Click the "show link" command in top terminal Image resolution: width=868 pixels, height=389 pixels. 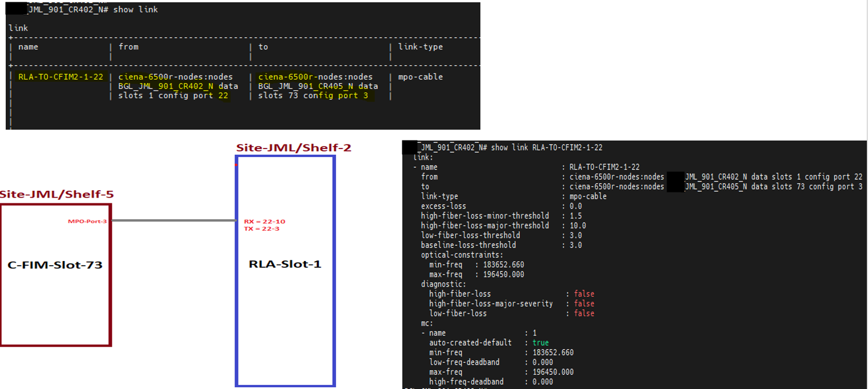pos(136,10)
